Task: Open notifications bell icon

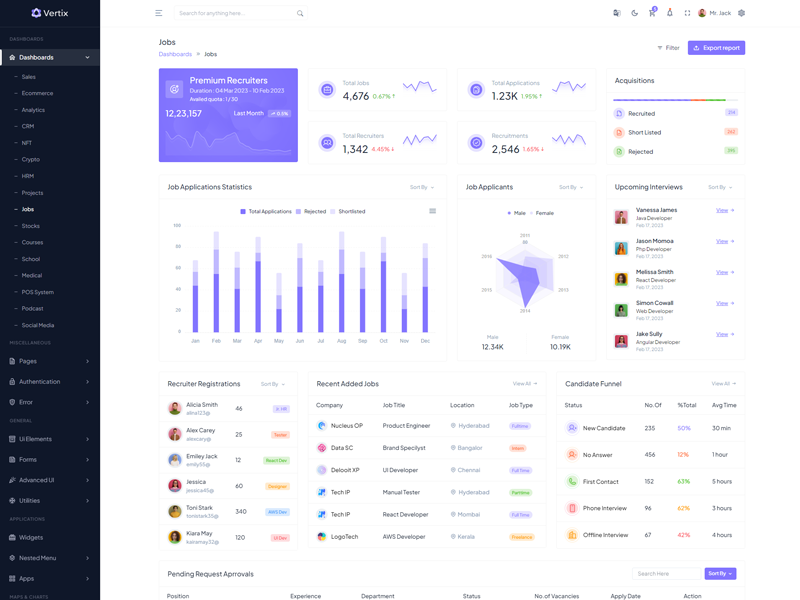Action: click(670, 13)
